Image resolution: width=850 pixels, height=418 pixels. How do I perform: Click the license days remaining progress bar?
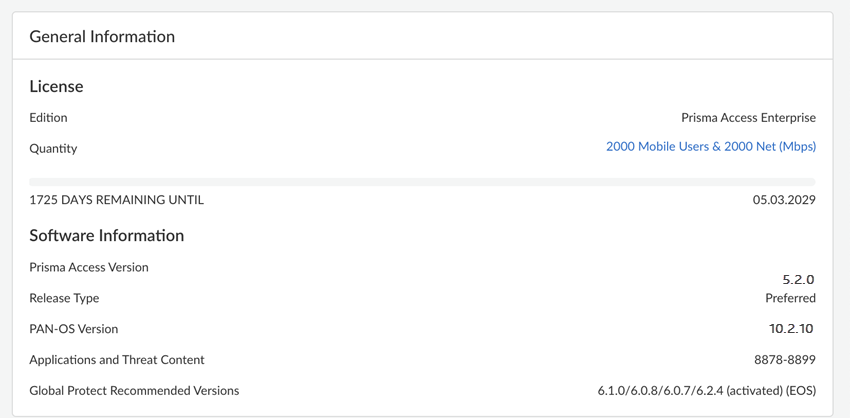(x=422, y=182)
